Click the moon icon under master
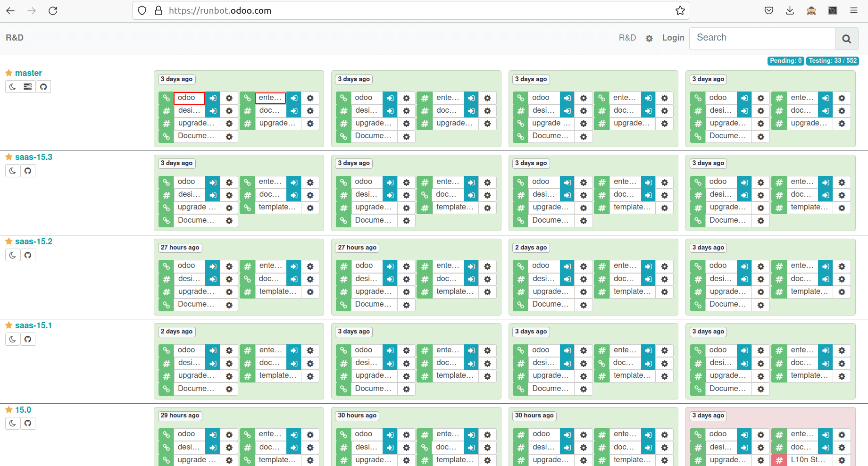 click(13, 87)
